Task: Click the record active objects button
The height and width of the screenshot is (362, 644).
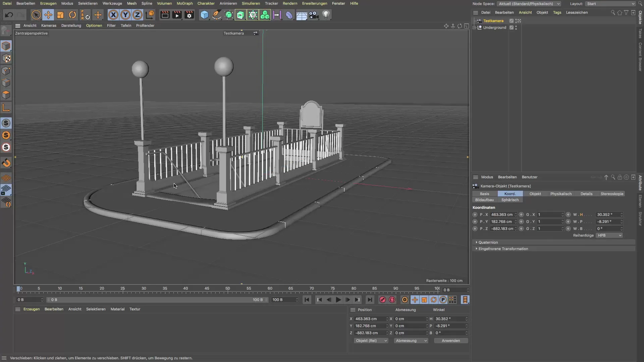Action: [382, 300]
